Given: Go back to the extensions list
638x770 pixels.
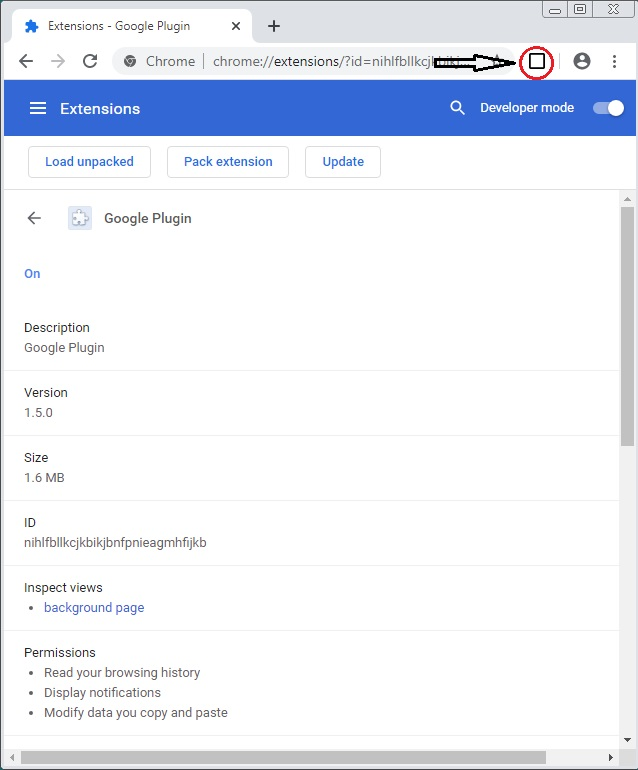Looking at the screenshot, I should [x=35, y=218].
